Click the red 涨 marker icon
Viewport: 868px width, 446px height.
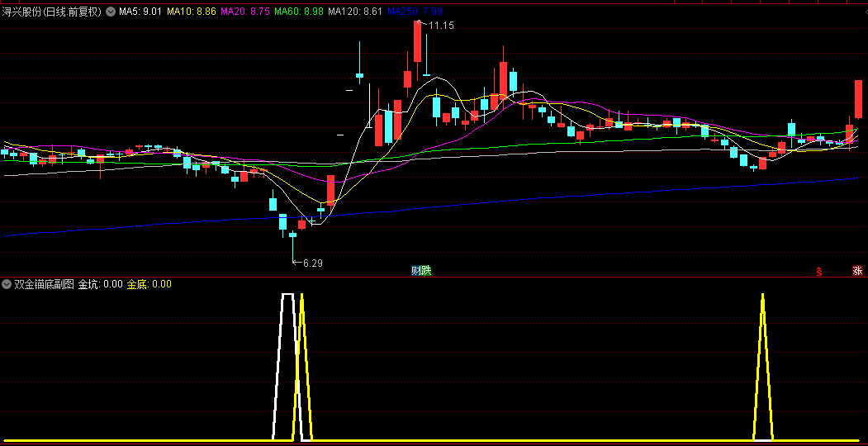(857, 271)
